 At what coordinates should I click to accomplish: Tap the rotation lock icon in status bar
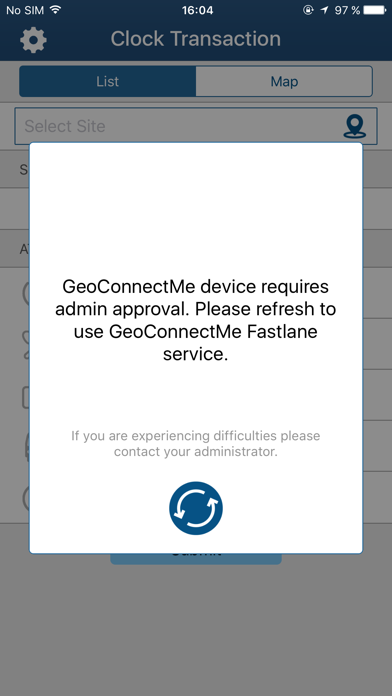point(308,10)
